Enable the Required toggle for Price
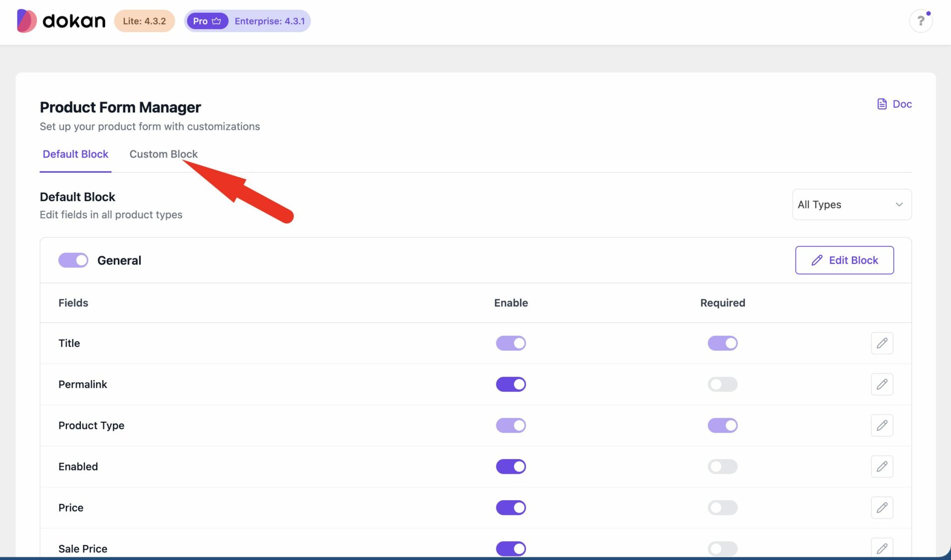The image size is (951, 560). click(x=723, y=508)
